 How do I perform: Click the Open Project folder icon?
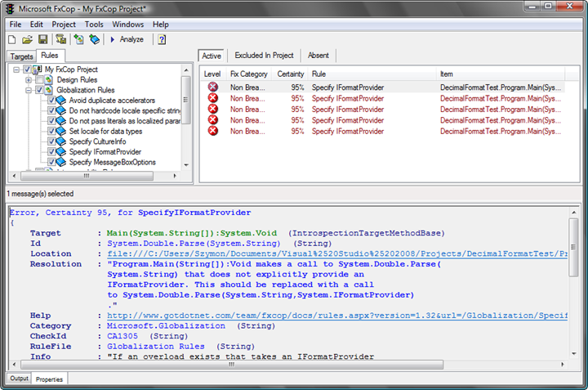click(x=28, y=39)
